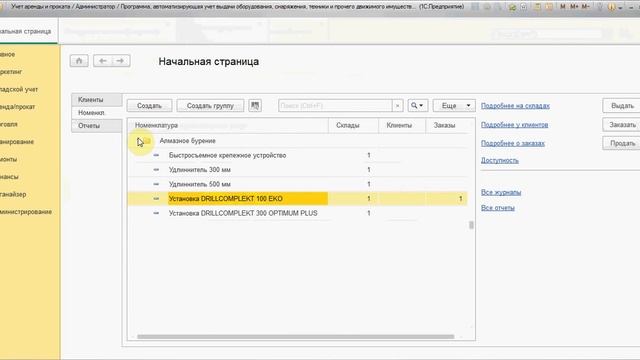640x360 pixels.
Task: Go to the home page icon
Action: coord(79,61)
